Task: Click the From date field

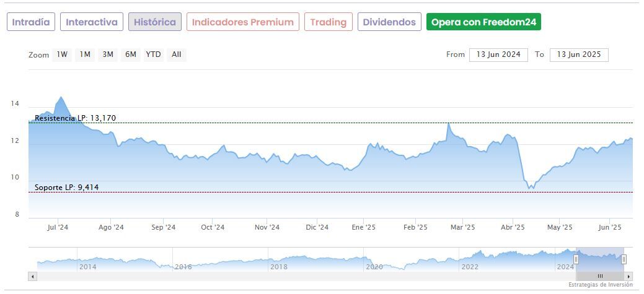Action: (498, 54)
